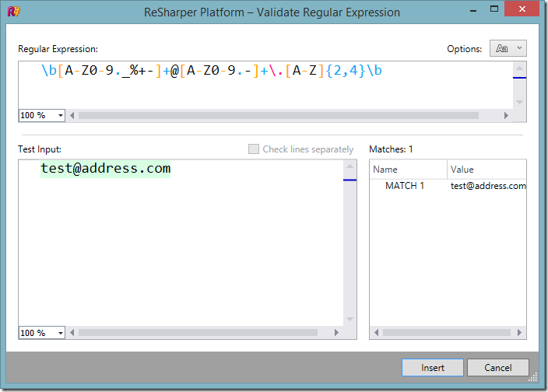Click regex editor scroll right arrow
The image size is (548, 392).
(506, 116)
